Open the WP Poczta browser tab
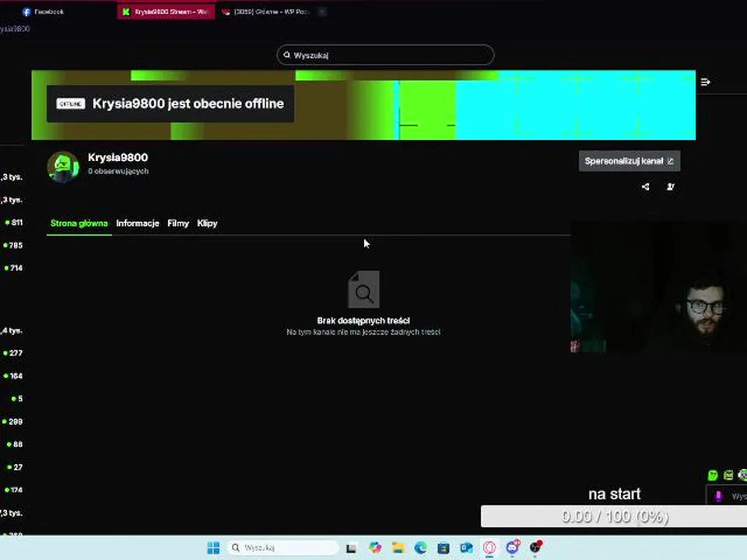Viewport: 747px width, 560px height. pyautogui.click(x=266, y=12)
